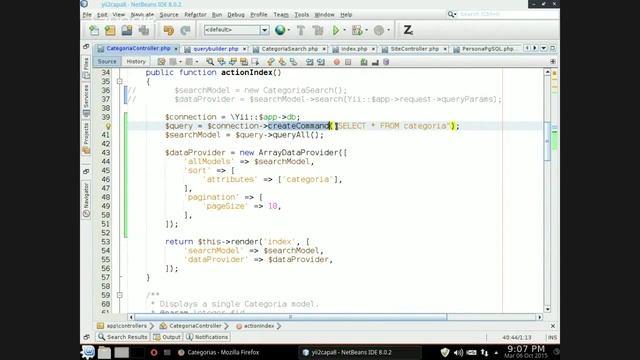Click the Profile Project round icon
640x360 pixels.
click(x=379, y=30)
